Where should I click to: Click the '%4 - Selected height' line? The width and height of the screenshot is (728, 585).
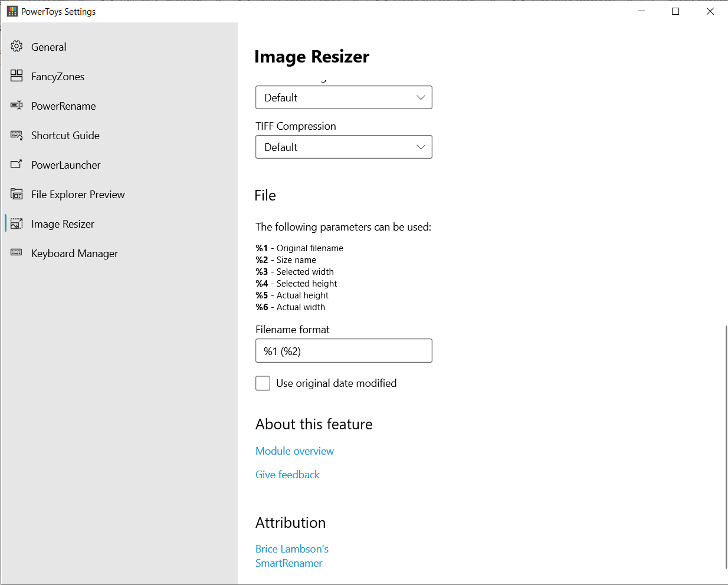tap(296, 284)
